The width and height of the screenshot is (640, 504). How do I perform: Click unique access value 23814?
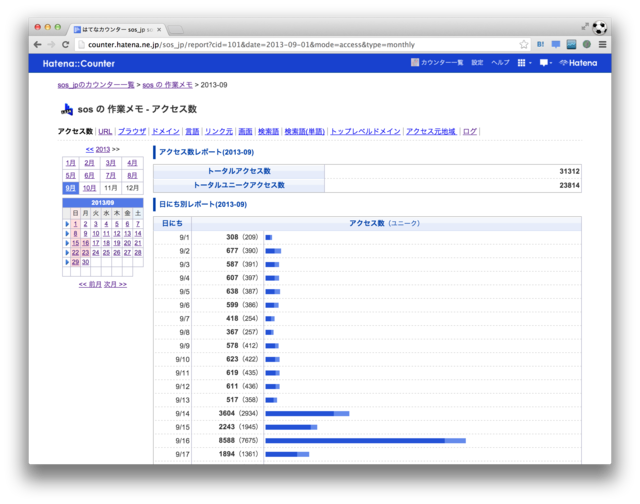[x=569, y=185]
